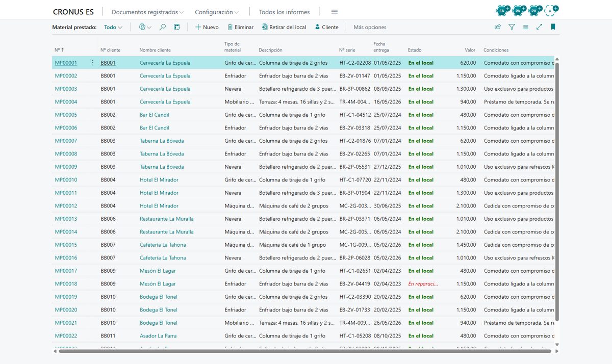Sort by the Nº column header
Screen dimensions: 612x364
tap(59, 50)
